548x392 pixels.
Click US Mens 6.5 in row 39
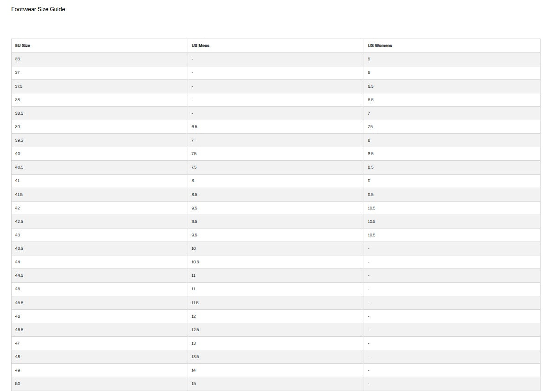point(276,127)
